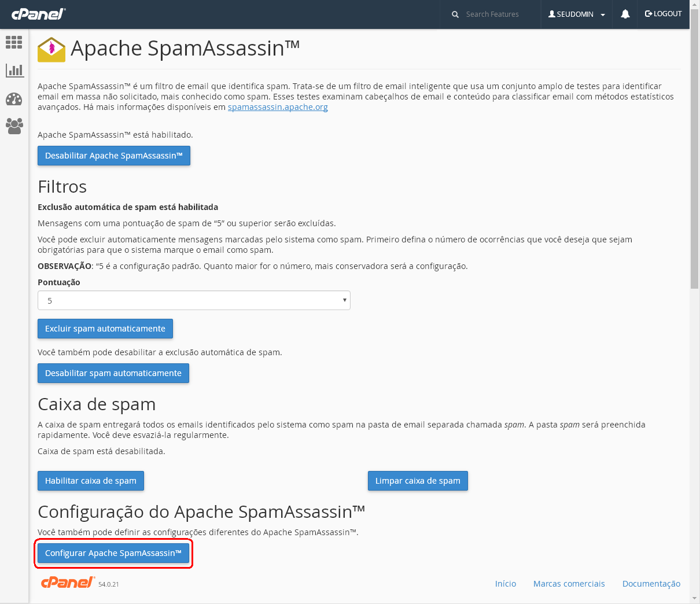The height and width of the screenshot is (604, 700).
Task: Click Limpar caixa de spam button
Action: click(418, 481)
